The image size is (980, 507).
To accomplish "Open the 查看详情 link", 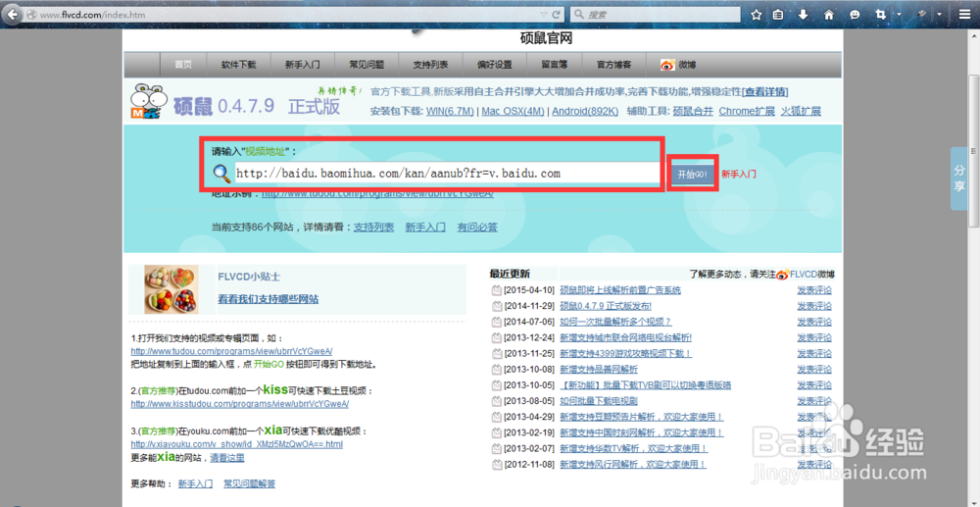I will [764, 92].
